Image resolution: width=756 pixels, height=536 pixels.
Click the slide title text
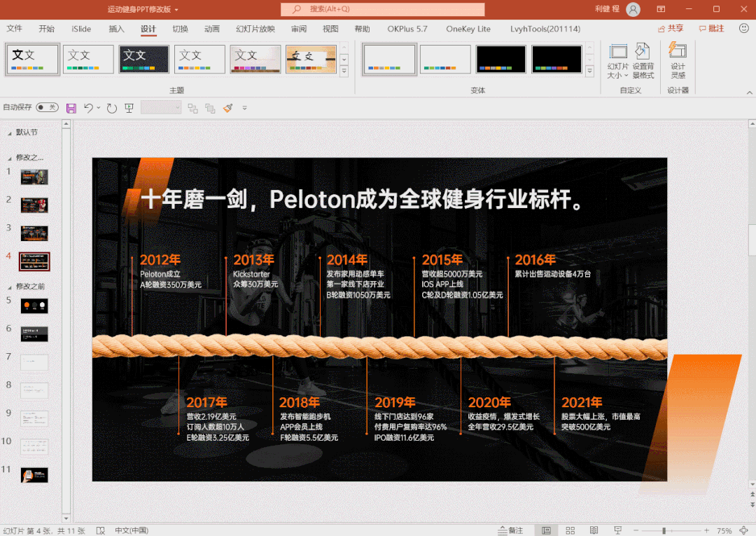click(x=363, y=199)
